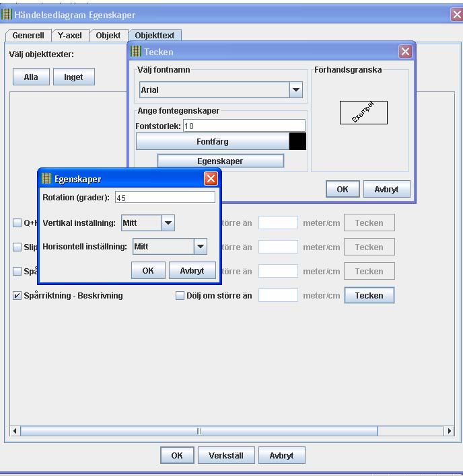The image size is (463, 476).
Task: Uncheck Spårriktning - Beskrivning checkbox
Action: coord(17,295)
